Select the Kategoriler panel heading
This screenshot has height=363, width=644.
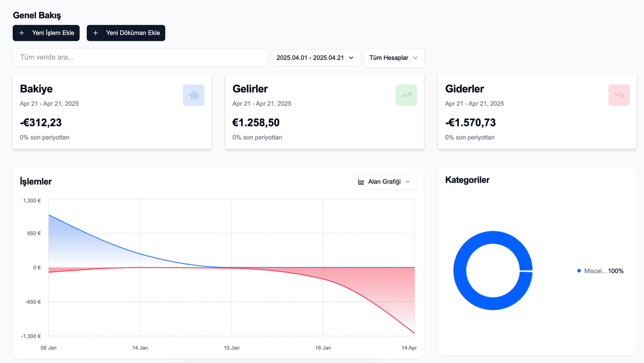pyautogui.click(x=467, y=180)
